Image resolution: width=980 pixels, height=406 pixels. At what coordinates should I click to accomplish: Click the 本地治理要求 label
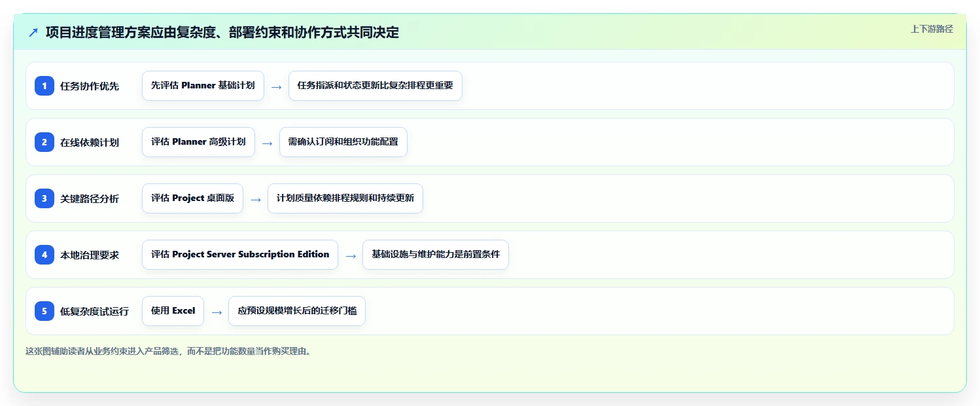tap(90, 255)
